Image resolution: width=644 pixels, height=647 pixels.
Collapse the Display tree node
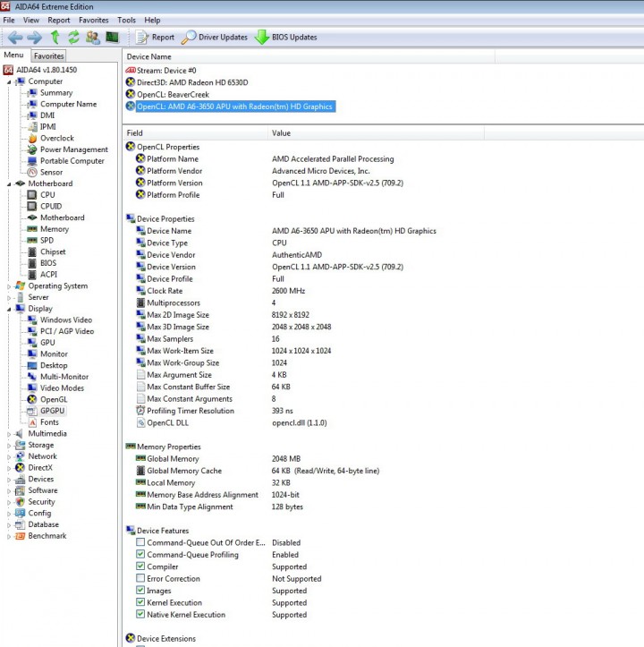9,309
